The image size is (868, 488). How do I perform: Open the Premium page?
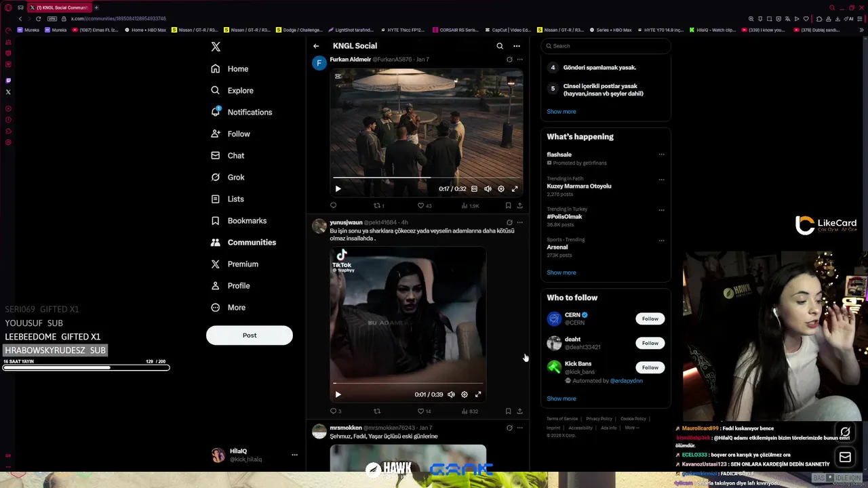point(234,264)
